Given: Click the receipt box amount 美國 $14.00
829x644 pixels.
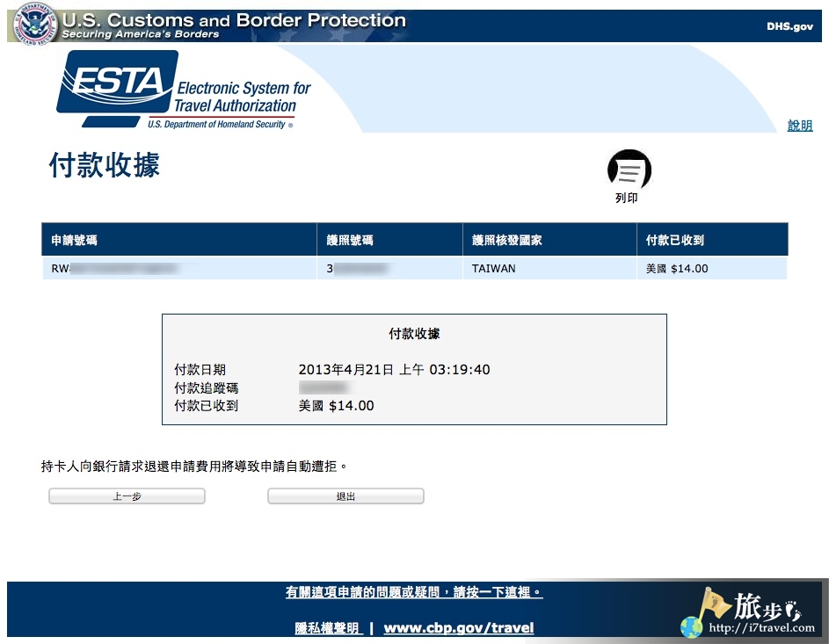Looking at the screenshot, I should 336,406.
